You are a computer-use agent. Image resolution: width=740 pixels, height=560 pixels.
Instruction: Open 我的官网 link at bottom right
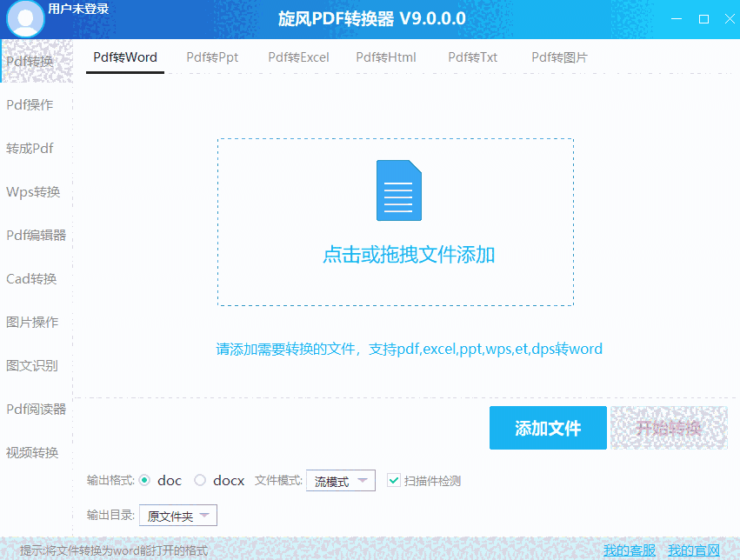tap(693, 550)
